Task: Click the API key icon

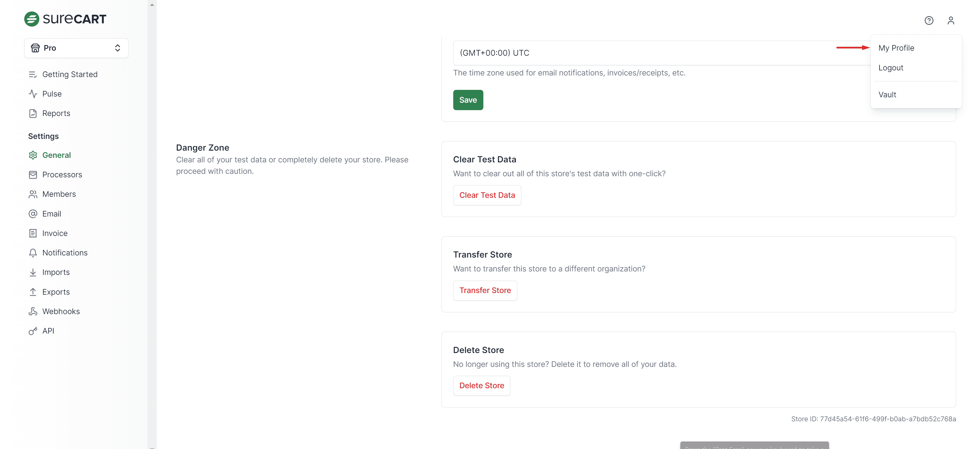Action: 33,331
